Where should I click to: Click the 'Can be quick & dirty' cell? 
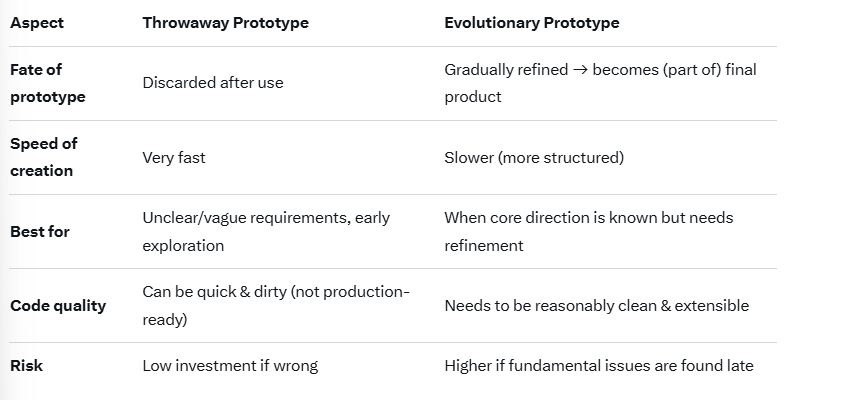coord(275,305)
